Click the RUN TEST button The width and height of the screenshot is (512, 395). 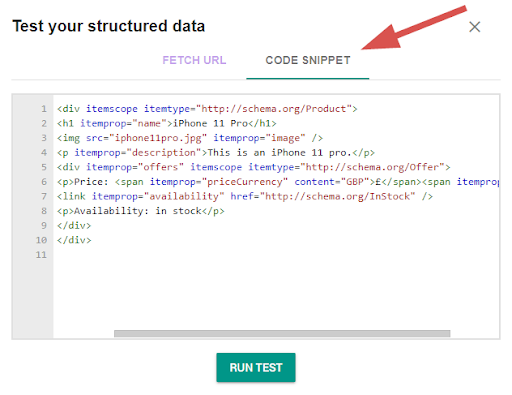click(x=256, y=367)
